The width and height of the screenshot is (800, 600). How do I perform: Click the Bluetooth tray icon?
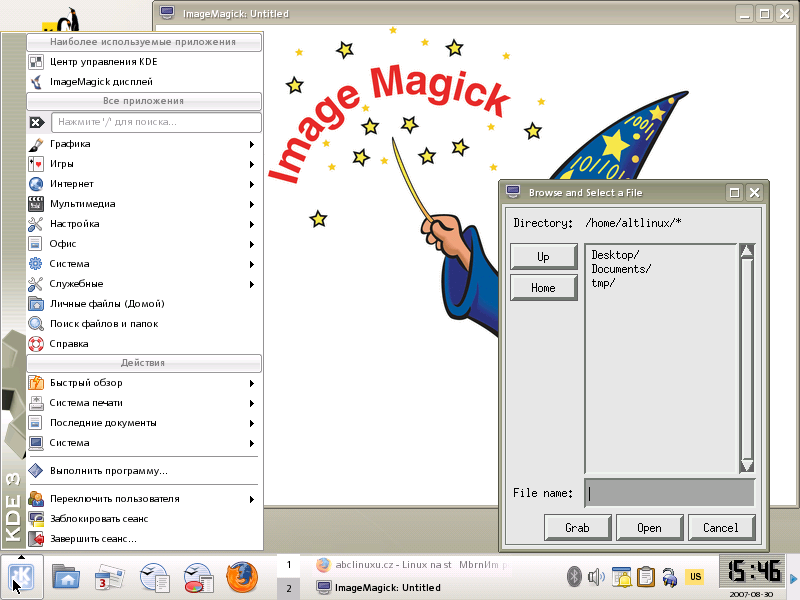(574, 577)
